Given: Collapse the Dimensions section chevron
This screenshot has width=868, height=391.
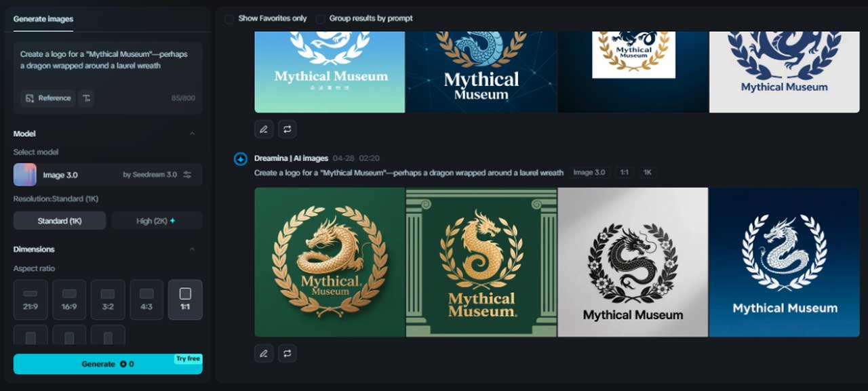Looking at the screenshot, I should point(192,249).
